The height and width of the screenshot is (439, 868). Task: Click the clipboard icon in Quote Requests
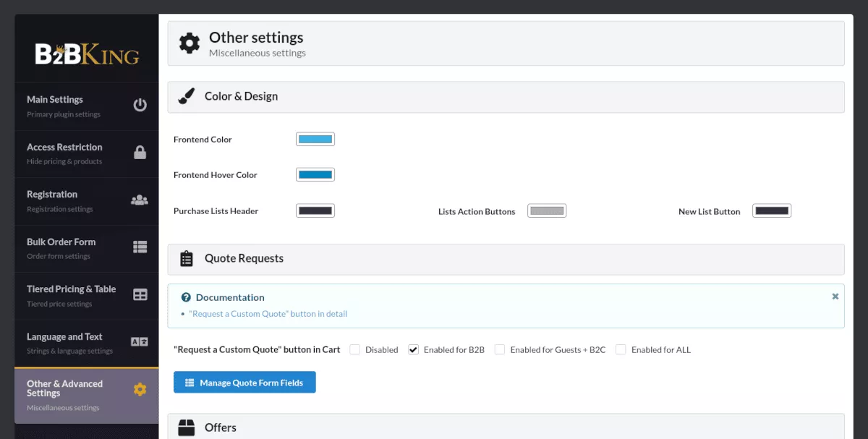[187, 258]
